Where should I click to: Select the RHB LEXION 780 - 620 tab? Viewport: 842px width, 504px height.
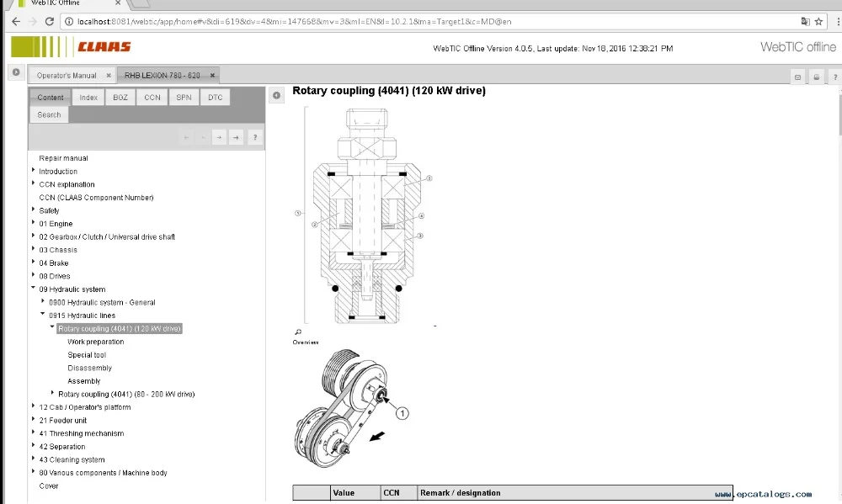(163, 75)
